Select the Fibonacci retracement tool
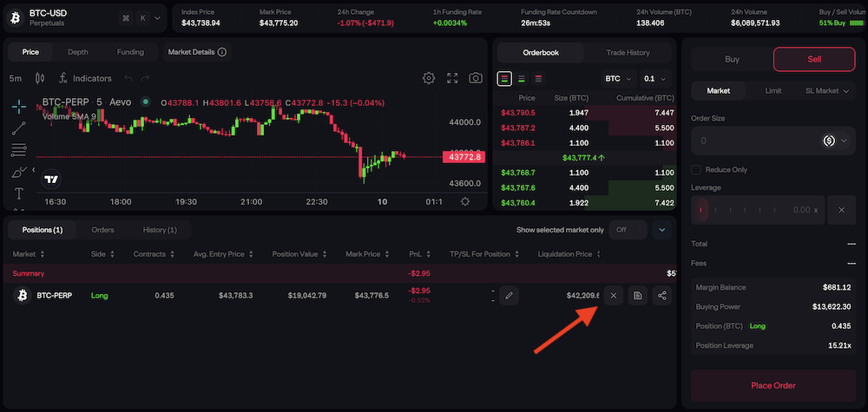This screenshot has width=868, height=412. 19,150
